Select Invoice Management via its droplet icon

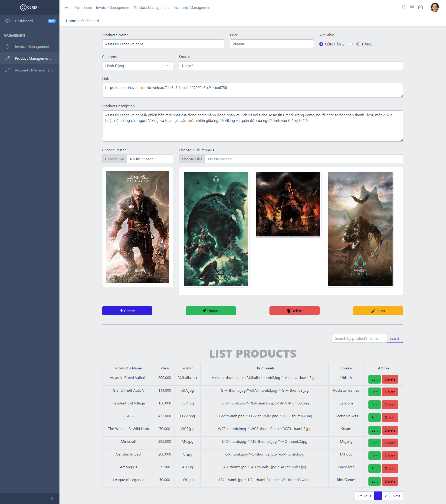[7, 46]
